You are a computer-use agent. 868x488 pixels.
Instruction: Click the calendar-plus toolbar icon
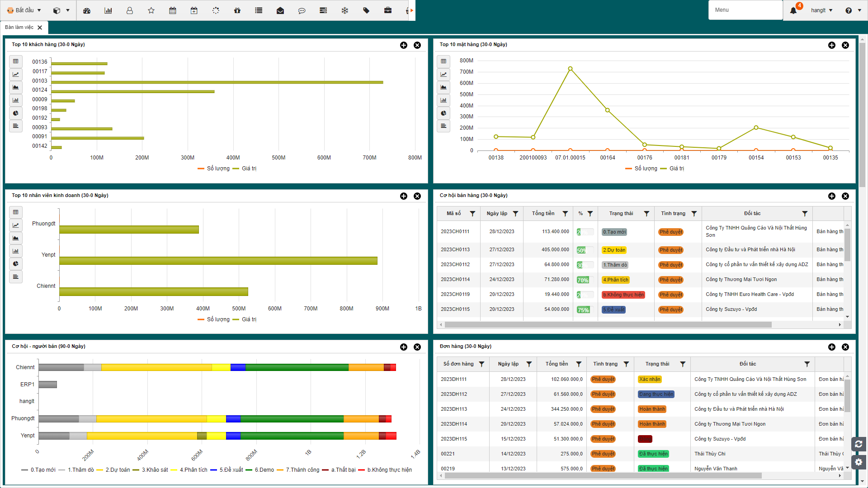[x=194, y=10]
